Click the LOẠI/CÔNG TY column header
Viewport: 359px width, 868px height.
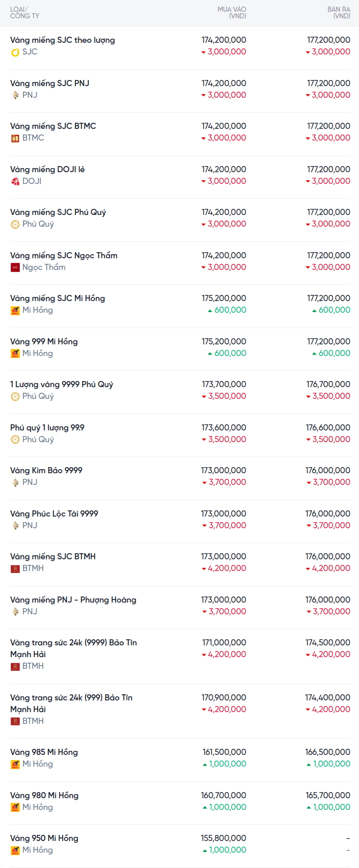click(x=24, y=13)
